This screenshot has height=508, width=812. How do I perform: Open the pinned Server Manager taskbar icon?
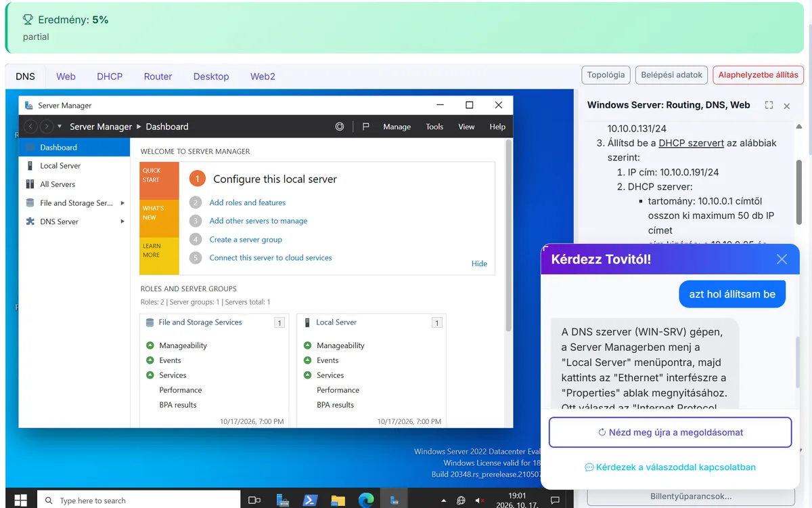(x=282, y=500)
